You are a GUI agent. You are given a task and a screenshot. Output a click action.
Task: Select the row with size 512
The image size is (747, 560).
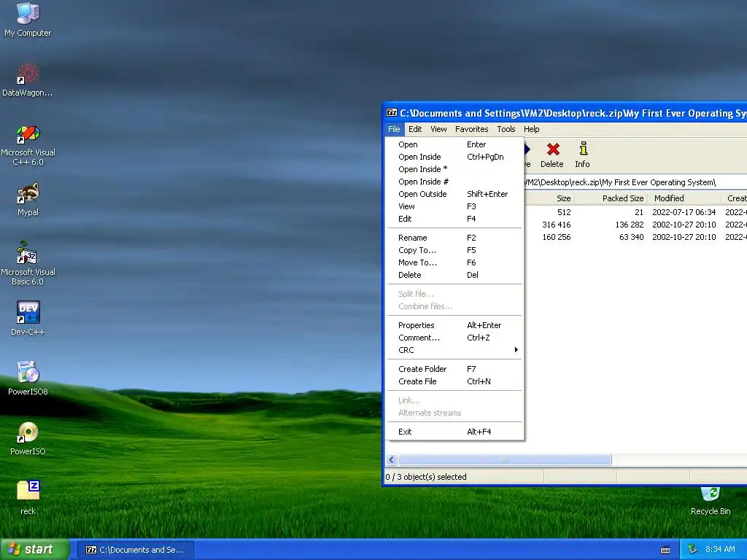(x=635, y=212)
